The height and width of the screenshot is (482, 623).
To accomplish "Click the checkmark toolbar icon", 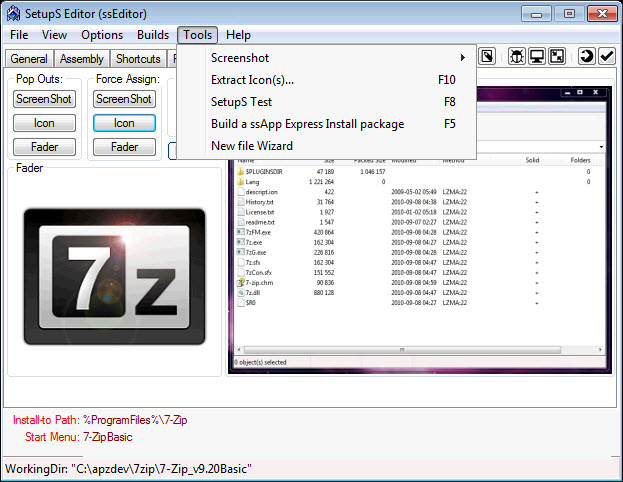I will coord(607,56).
